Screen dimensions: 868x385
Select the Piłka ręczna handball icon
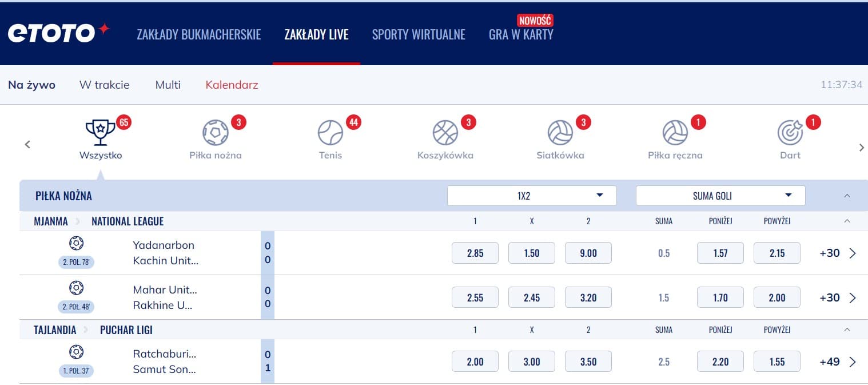pos(675,133)
